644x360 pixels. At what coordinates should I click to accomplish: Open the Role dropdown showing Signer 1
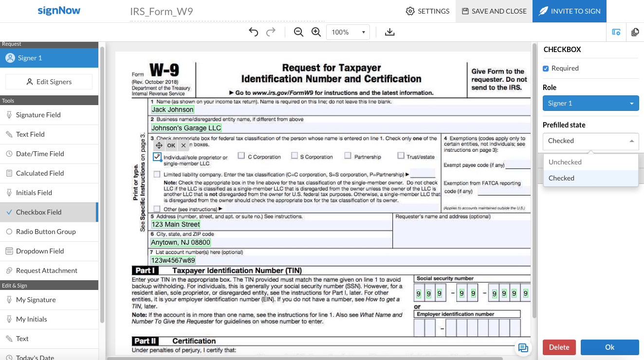point(590,103)
